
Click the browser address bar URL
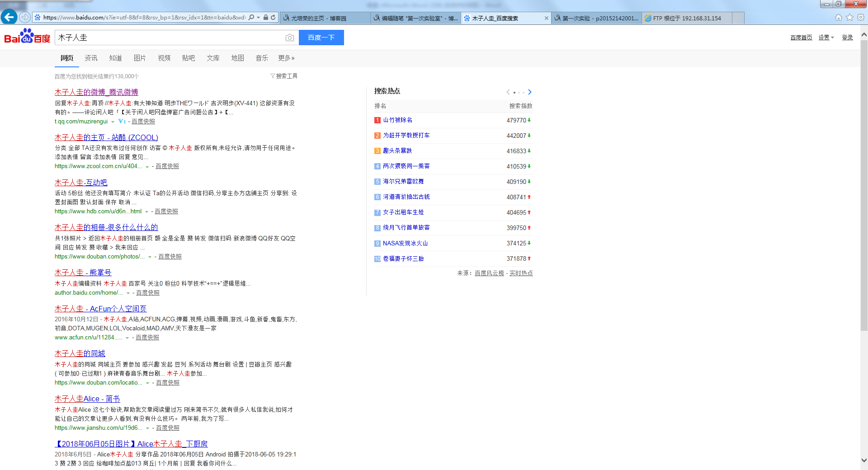145,18
